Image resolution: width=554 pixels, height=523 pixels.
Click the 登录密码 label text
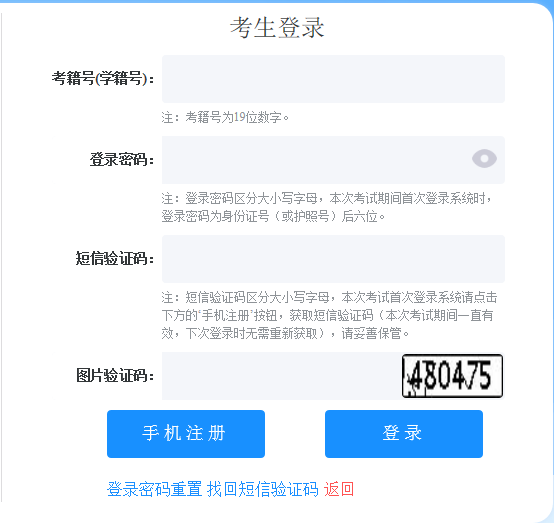click(122, 159)
